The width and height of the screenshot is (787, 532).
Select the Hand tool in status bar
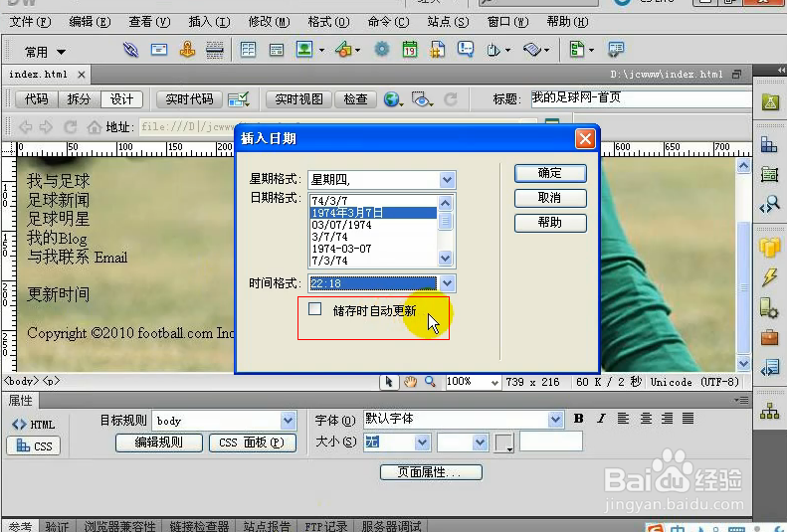[x=410, y=382]
